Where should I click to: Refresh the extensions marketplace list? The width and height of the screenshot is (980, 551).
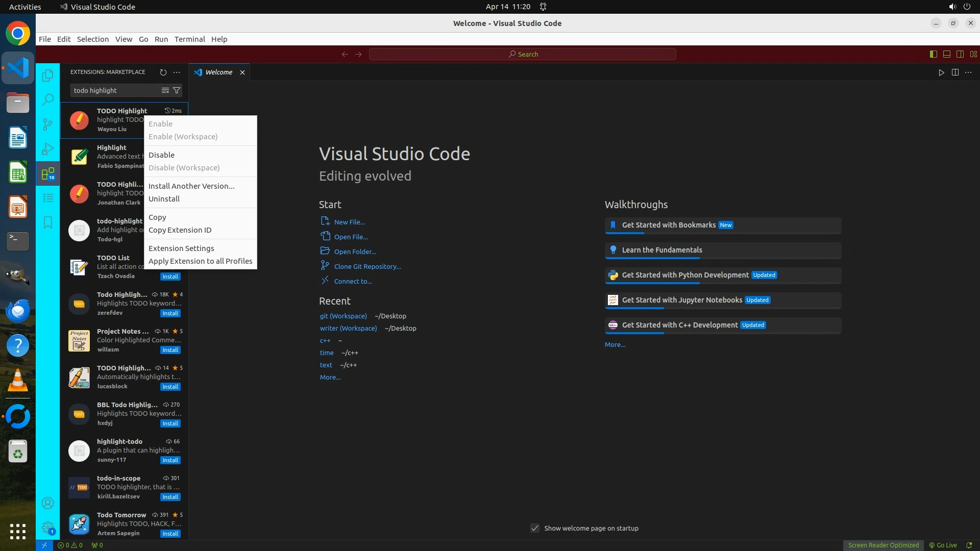pos(163,72)
